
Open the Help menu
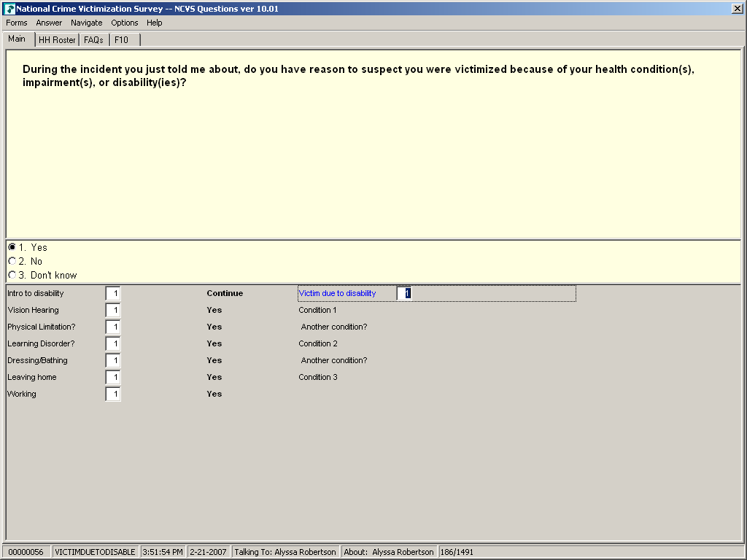[x=154, y=23]
